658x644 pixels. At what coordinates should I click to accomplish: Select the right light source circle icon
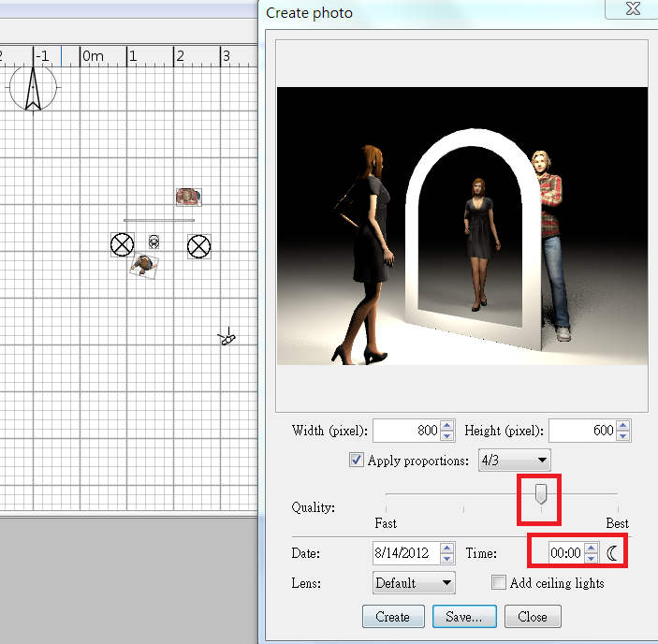click(x=198, y=246)
